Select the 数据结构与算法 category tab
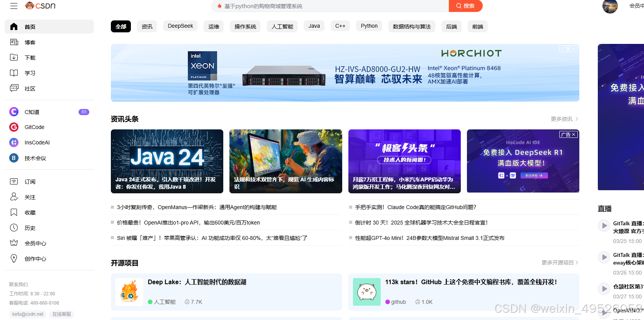Viewport: 644px width, 320px height. 412,26
